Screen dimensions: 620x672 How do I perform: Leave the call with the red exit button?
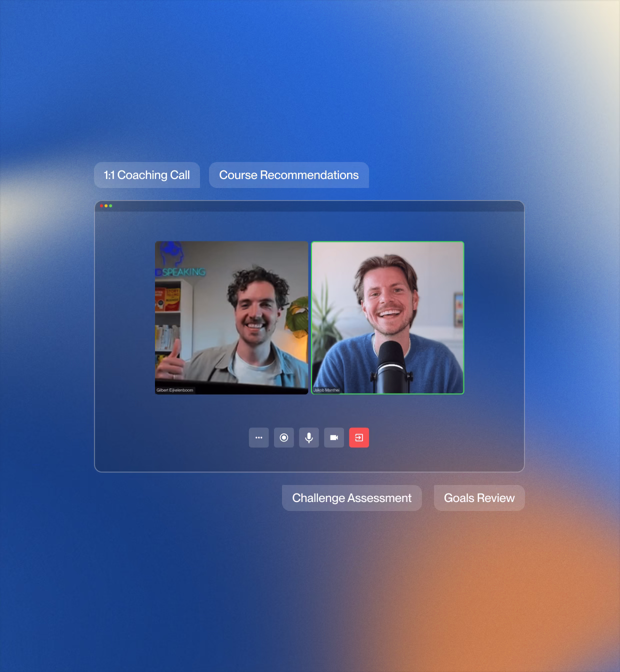click(358, 437)
